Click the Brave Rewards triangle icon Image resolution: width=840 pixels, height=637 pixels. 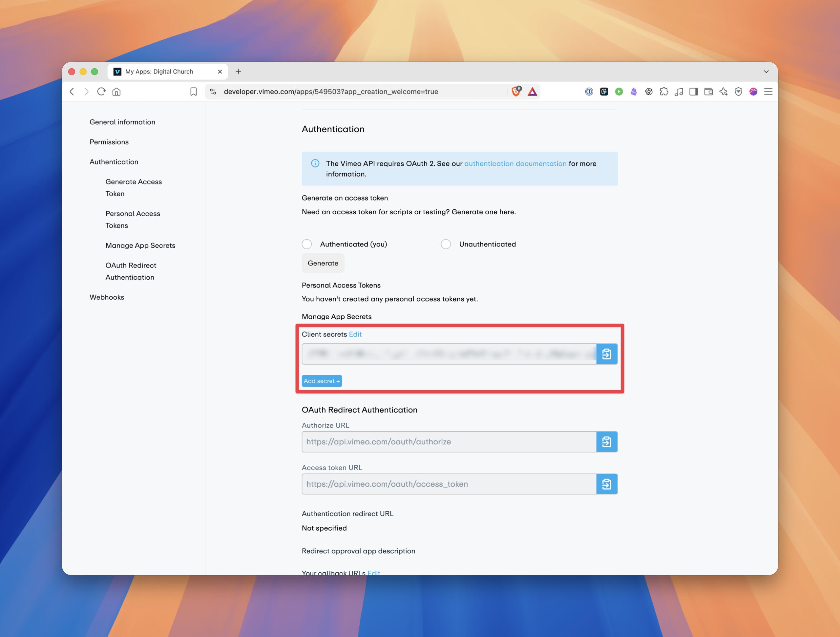pyautogui.click(x=533, y=92)
